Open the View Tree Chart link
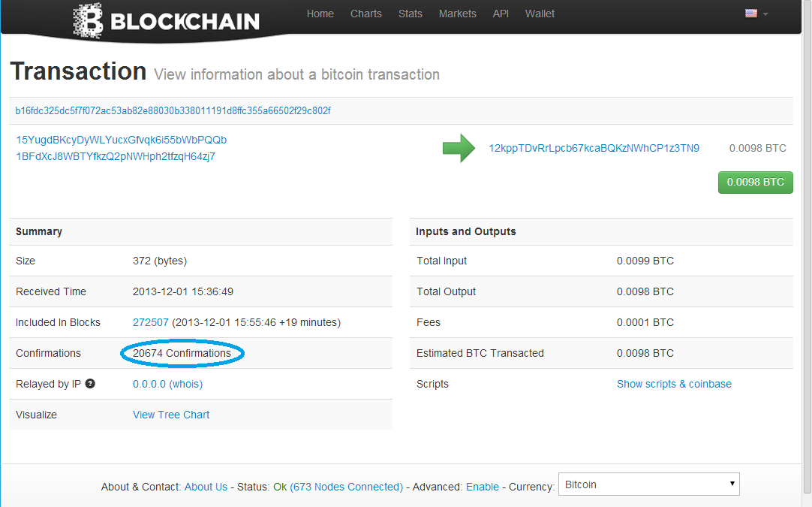 point(171,415)
